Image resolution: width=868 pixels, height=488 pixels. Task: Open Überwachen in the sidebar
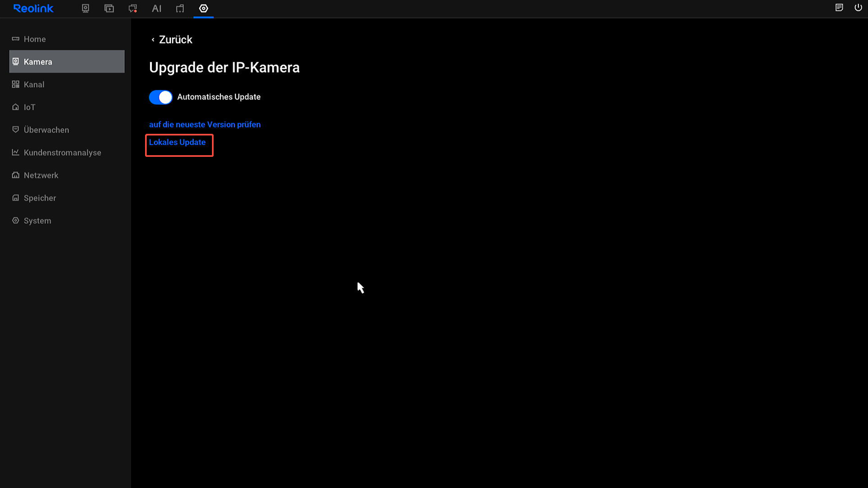click(x=67, y=130)
